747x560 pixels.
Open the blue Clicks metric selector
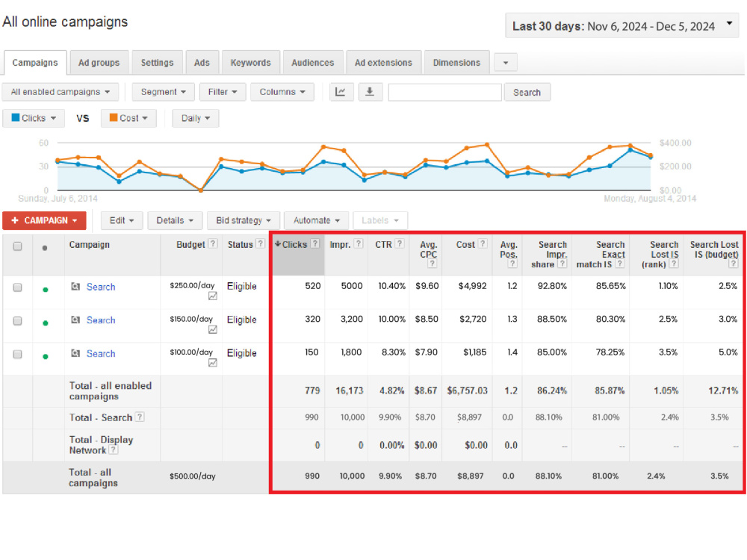click(x=34, y=118)
